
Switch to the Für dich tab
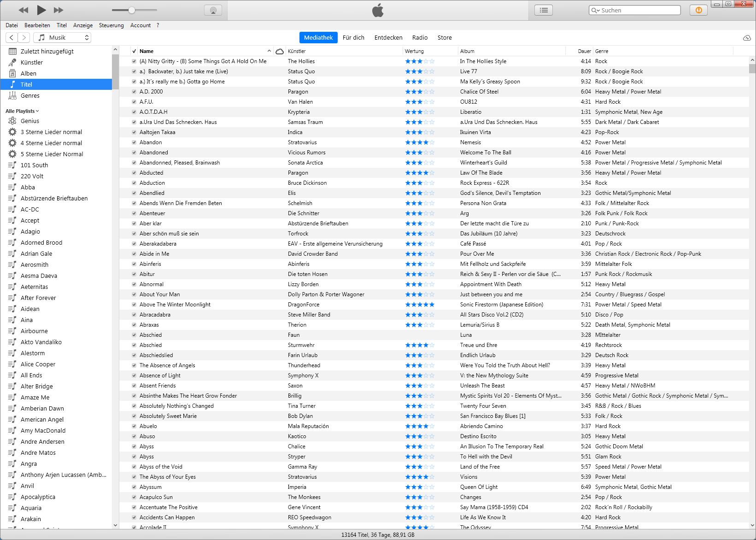tap(353, 38)
